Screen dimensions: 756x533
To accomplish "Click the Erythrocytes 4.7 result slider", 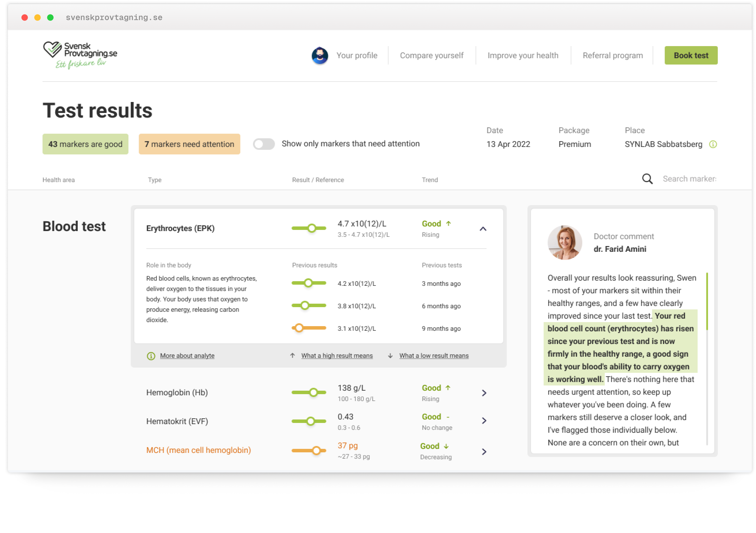I will point(309,228).
